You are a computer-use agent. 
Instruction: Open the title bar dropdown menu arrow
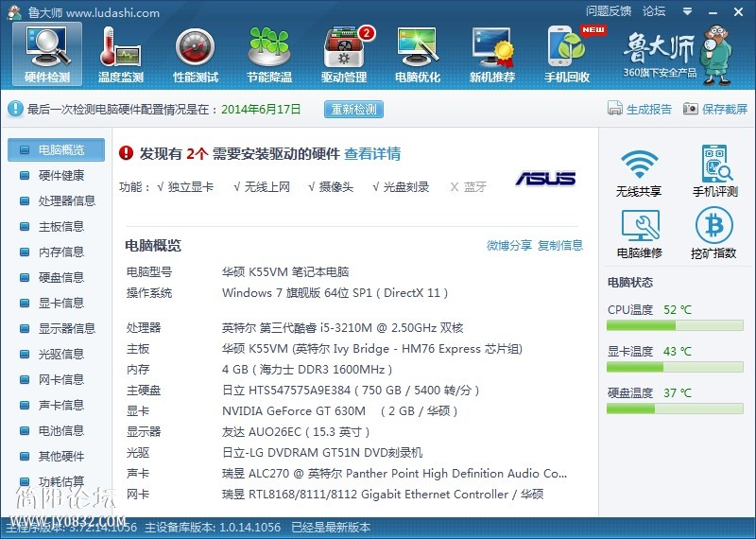pyautogui.click(x=688, y=11)
